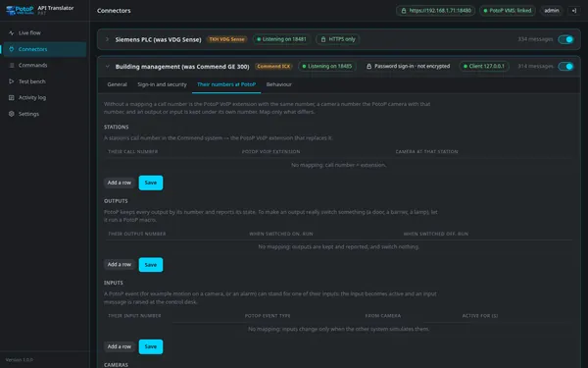Disable the Siemens PLC connector switch
This screenshot has width=588, height=368.
tap(565, 39)
